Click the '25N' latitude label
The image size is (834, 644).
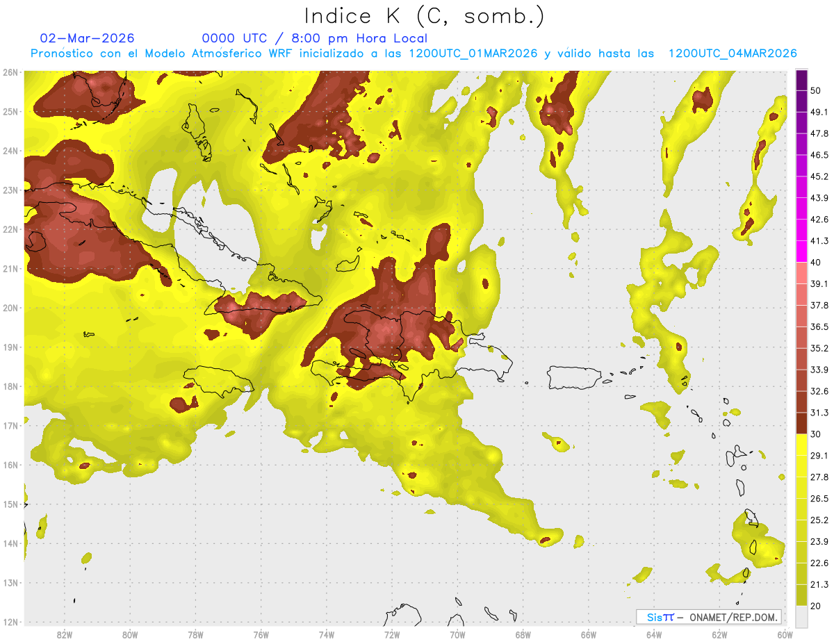click(x=10, y=112)
